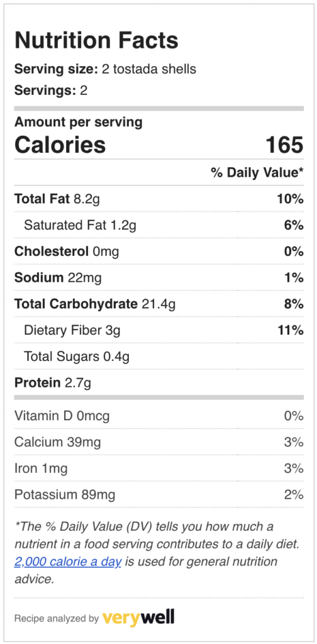This screenshot has width=317, height=644.
Task: Select the Total Fat 8.2g row
Action: (x=159, y=199)
